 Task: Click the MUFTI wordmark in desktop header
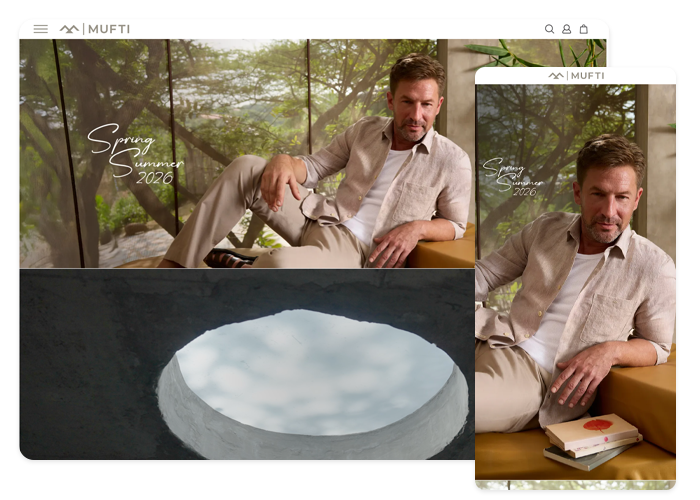point(109,29)
